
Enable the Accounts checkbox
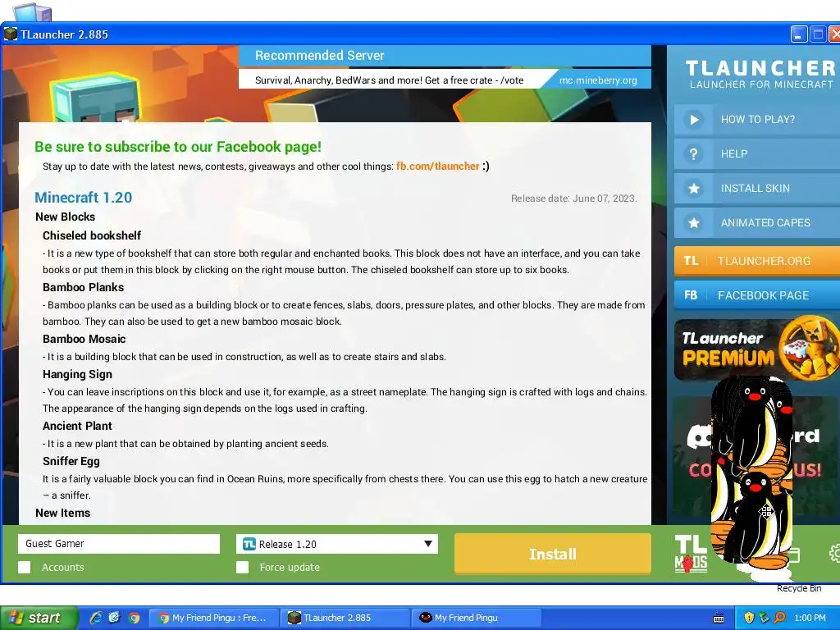point(24,568)
